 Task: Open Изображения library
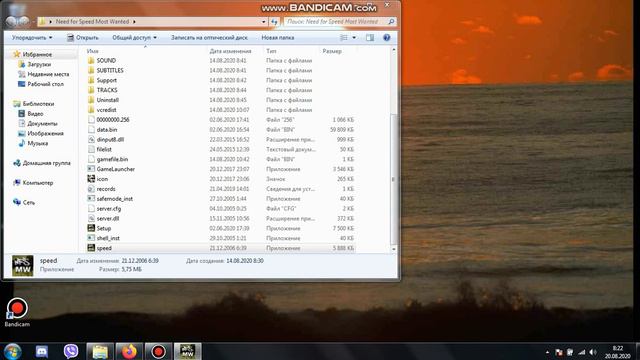[45, 133]
